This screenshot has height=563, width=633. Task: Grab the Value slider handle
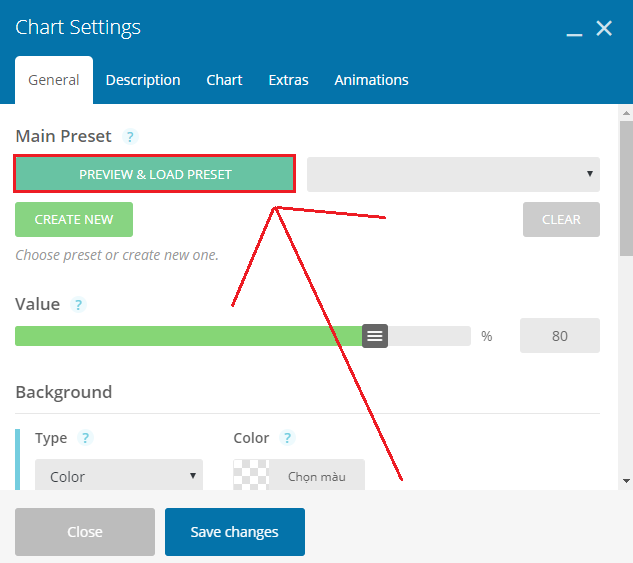(375, 336)
